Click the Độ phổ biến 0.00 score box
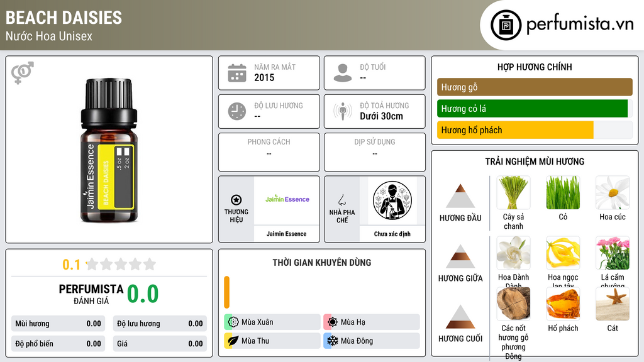 [x=58, y=344]
